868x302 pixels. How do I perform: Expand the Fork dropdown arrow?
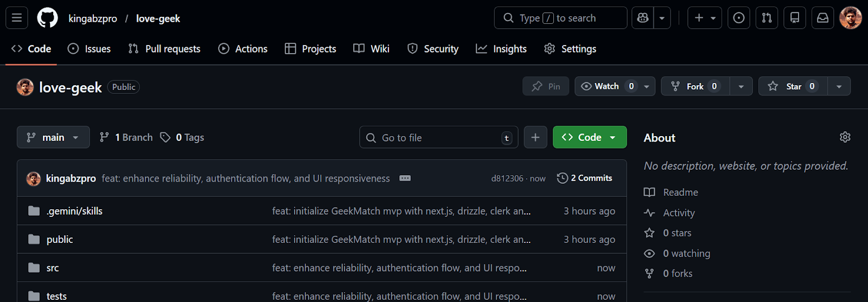point(741,86)
